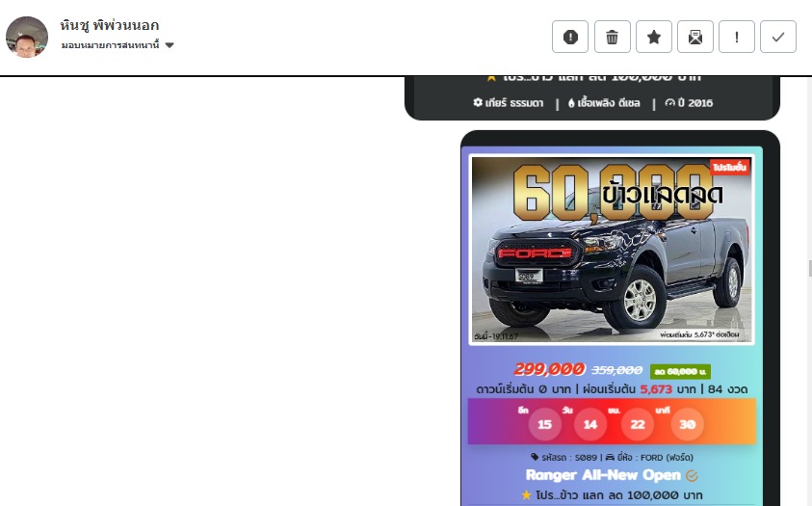Screen dimensions: 812x506
Task: Click the crossed-out 359,000 price
Action: (616, 370)
